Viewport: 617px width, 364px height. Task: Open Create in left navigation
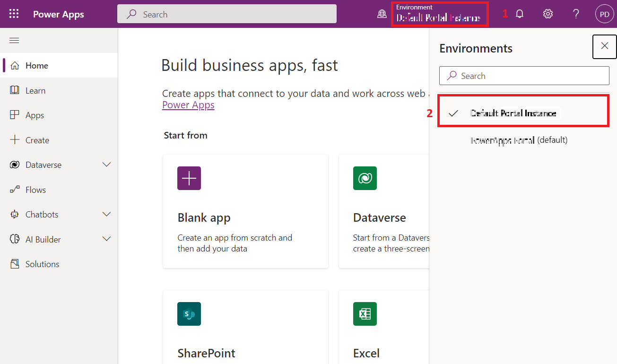[x=59, y=140]
